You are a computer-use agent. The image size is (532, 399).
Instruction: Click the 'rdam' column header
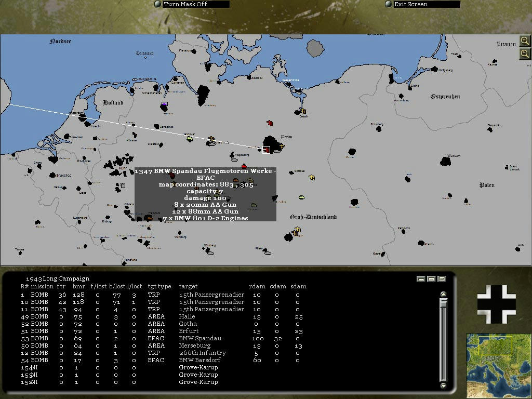(257, 286)
